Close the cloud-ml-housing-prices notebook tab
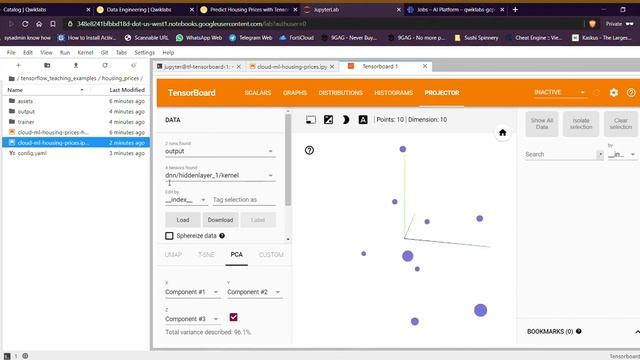 click(332, 67)
